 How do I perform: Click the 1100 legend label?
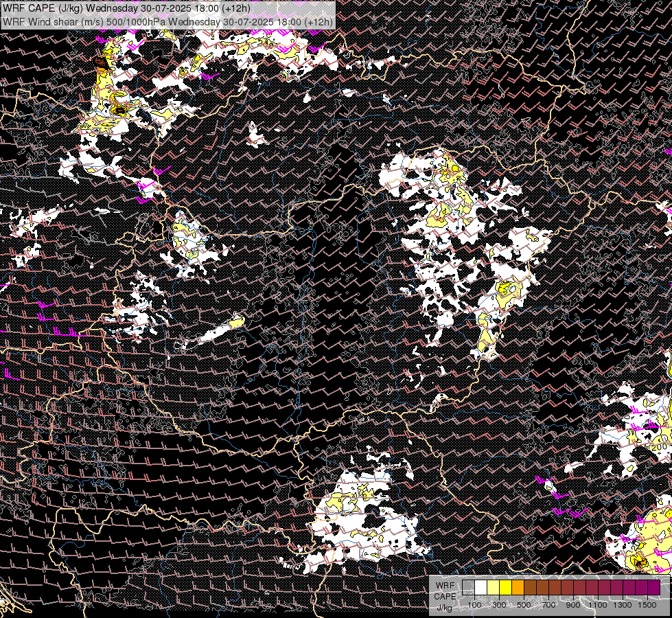597,605
